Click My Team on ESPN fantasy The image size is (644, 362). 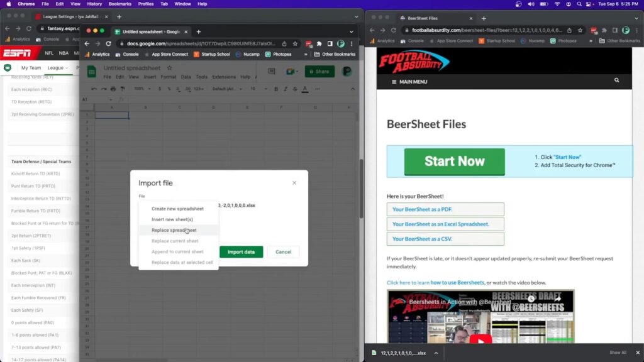31,68
